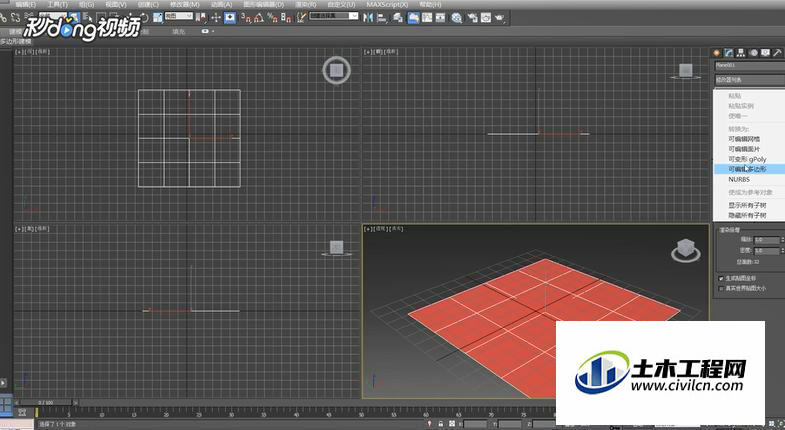Click the X coordinate input field
Image resolution: width=785 pixels, height=430 pixels.
(475, 424)
